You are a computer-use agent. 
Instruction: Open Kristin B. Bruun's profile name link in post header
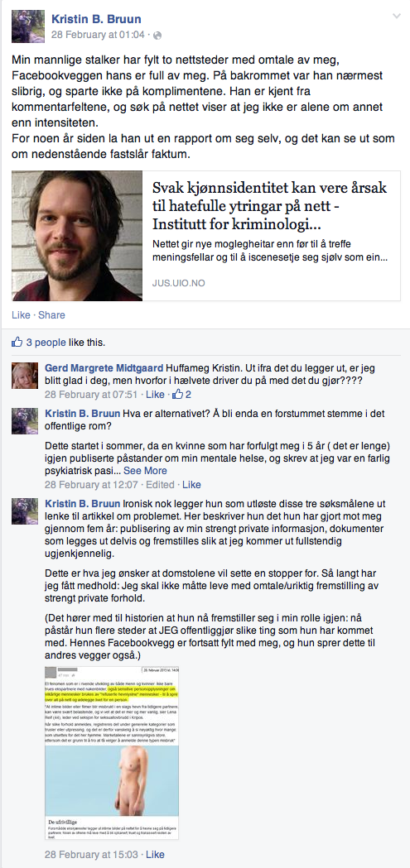point(96,19)
